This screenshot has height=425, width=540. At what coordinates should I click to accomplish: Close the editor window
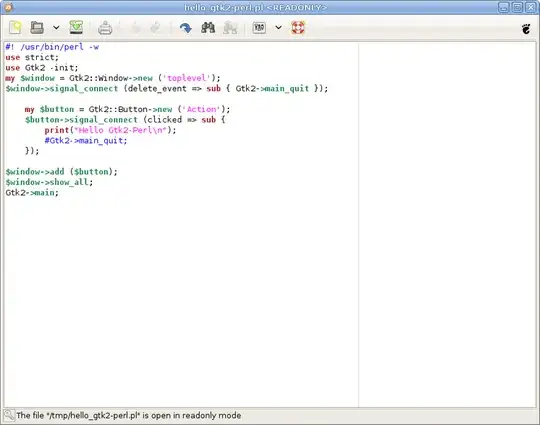point(531,7)
